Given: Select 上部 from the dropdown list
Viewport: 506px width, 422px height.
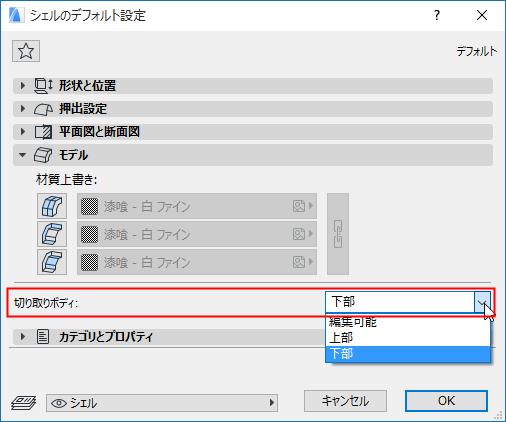Looking at the screenshot, I should [x=408, y=338].
